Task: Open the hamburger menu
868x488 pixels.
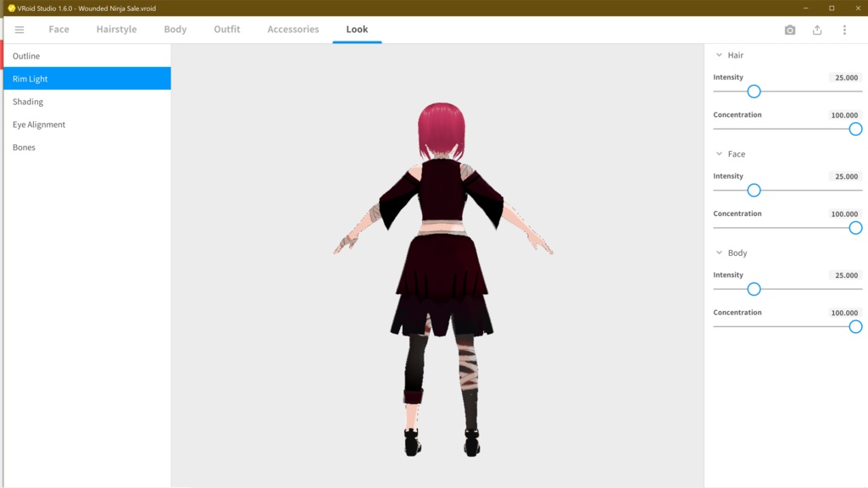Action: tap(19, 29)
